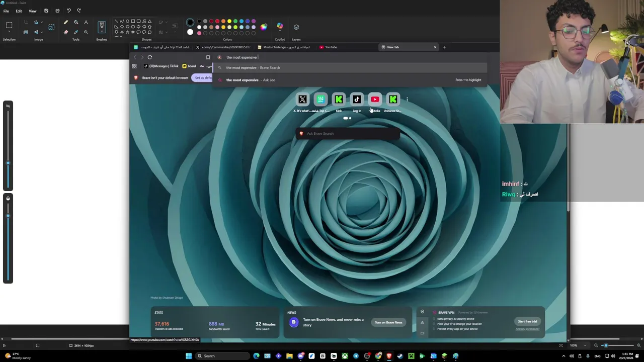Click the Save icon in Paint

(46, 11)
